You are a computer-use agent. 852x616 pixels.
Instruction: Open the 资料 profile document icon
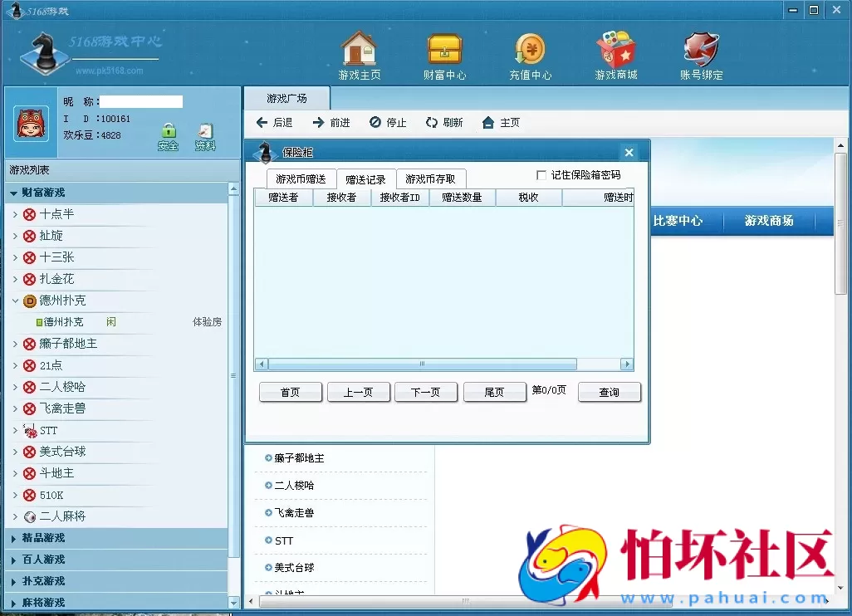tap(205, 133)
